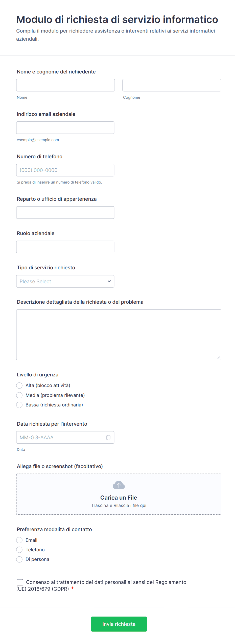Click the MM-GG-AAAA date input
This screenshot has width=235, height=644.
(61, 437)
